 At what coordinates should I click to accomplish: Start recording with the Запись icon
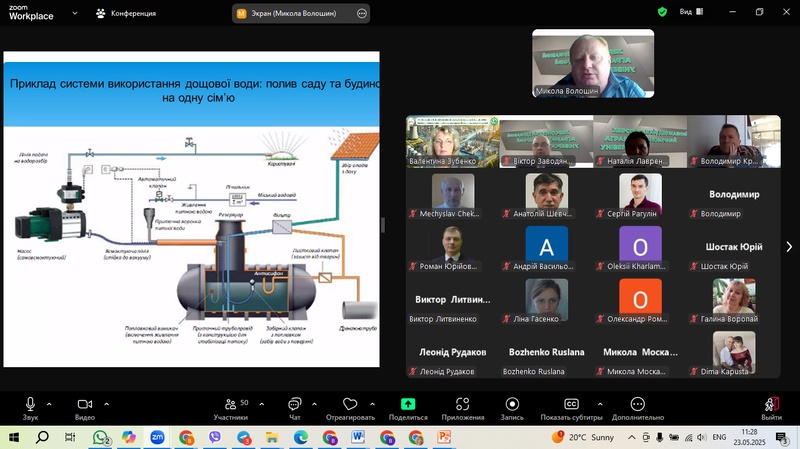(x=512, y=404)
